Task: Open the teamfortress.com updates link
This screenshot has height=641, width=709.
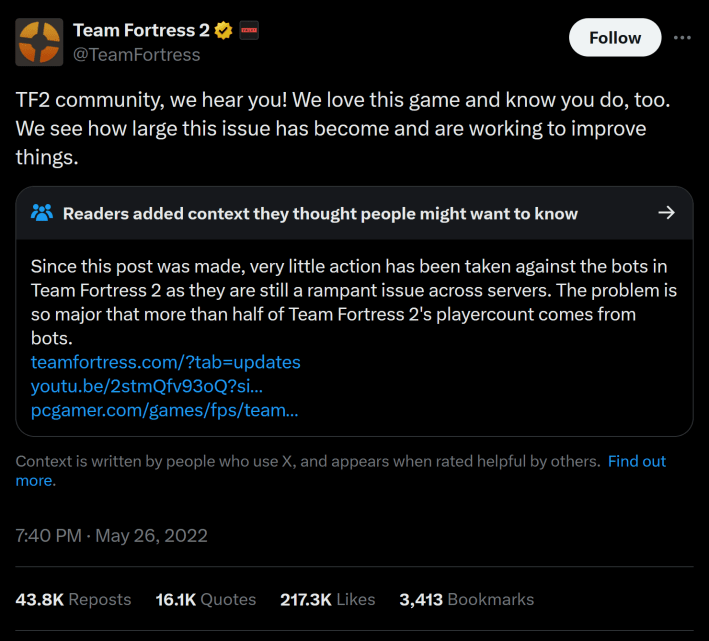Action: [x=165, y=362]
